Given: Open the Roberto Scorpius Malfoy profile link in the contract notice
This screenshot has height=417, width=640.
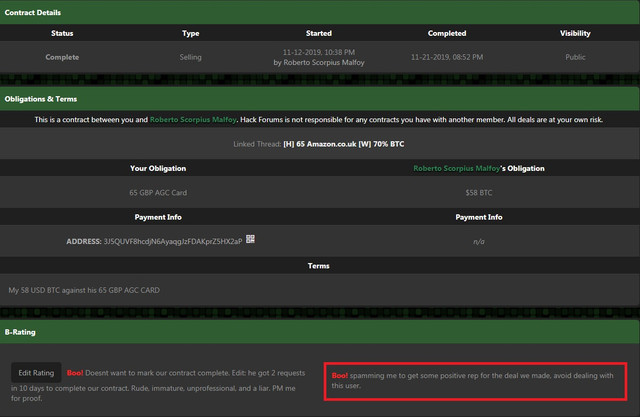Looking at the screenshot, I should click(x=193, y=120).
